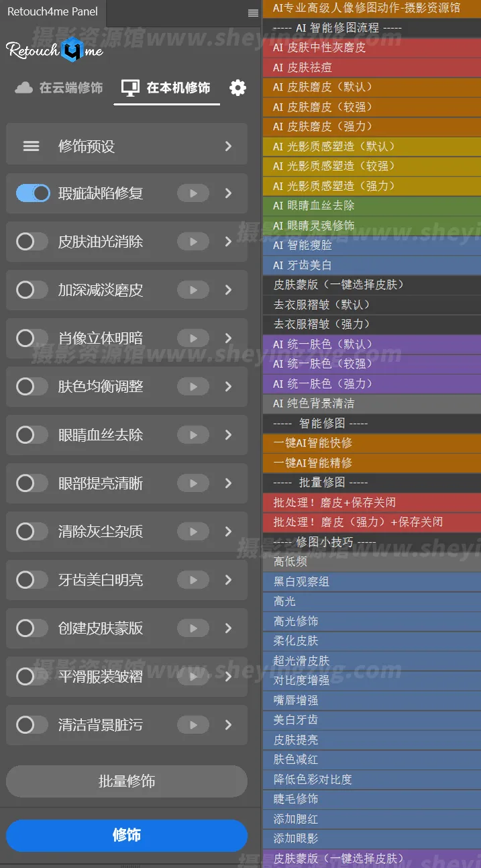Click the list icon beside 修饰预设
Viewport: 481px width, 868px height.
pyautogui.click(x=32, y=146)
